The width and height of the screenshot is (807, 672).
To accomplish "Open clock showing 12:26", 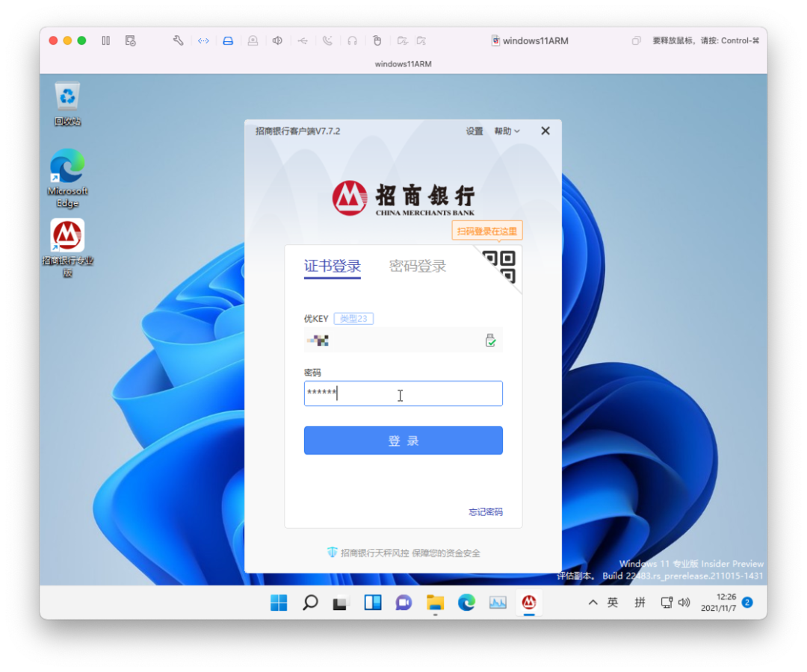I will 719,603.
